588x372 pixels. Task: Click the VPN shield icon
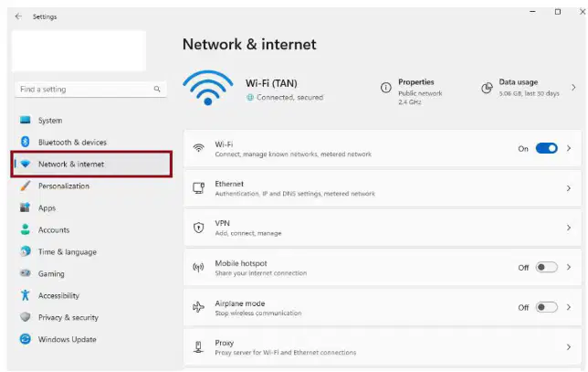198,228
